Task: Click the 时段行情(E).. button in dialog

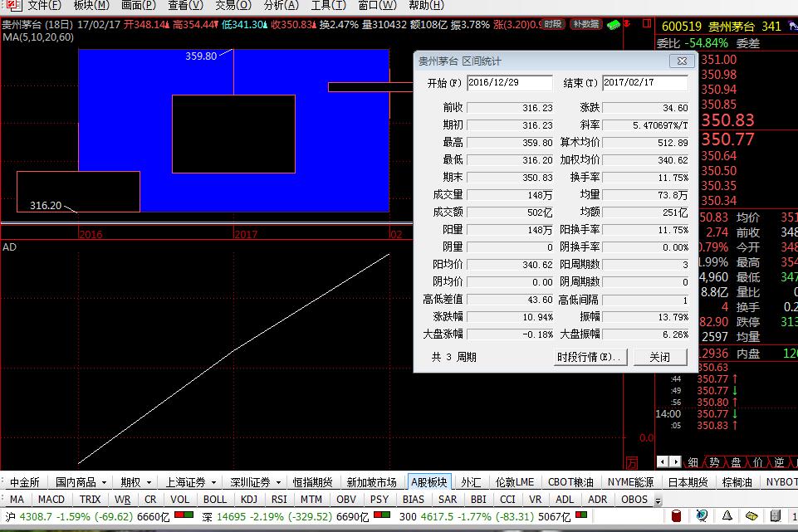Action: click(x=590, y=357)
